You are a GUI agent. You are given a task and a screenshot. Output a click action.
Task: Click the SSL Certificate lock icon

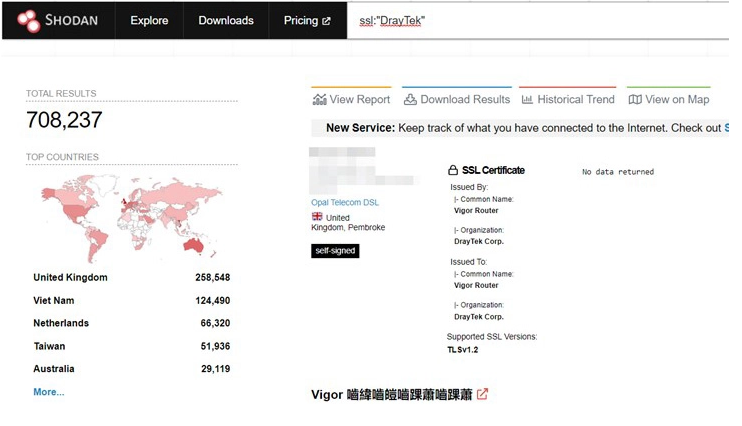pos(453,170)
